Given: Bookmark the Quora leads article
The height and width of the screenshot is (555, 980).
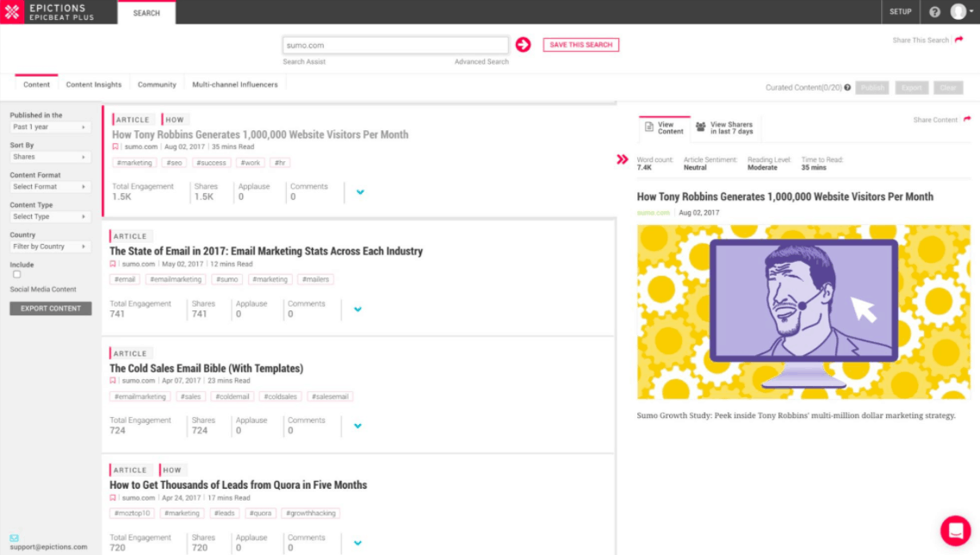Looking at the screenshot, I should point(113,498).
